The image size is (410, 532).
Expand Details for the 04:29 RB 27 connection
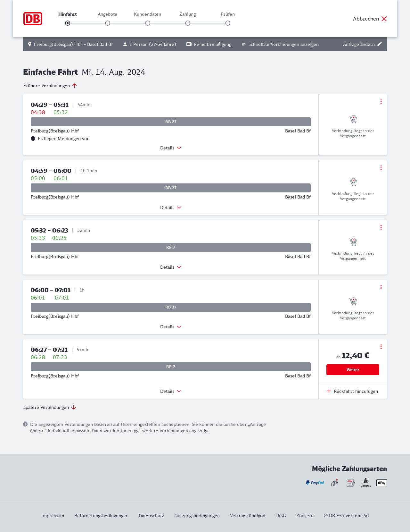coord(171,148)
